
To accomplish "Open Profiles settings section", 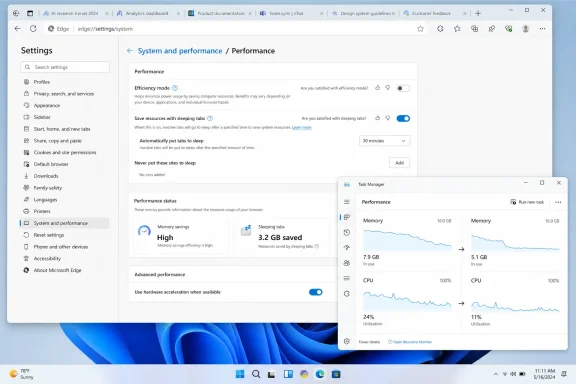I will [65, 82].
